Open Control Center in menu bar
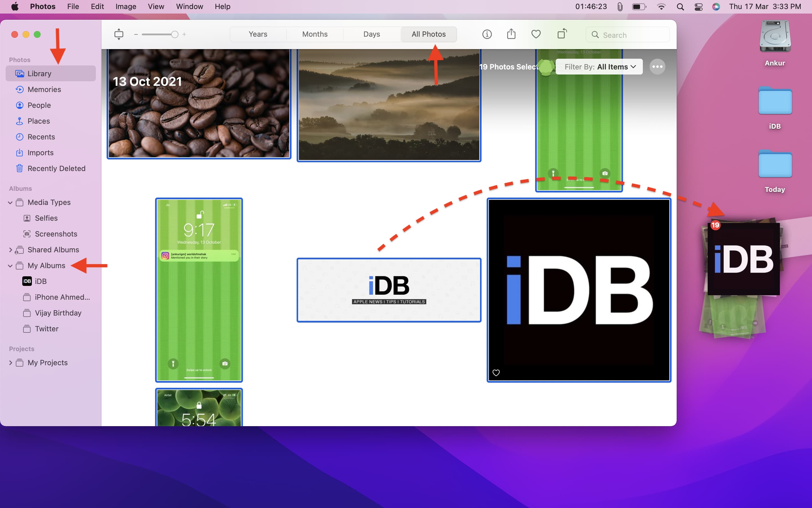The height and width of the screenshot is (508, 812). coord(698,7)
